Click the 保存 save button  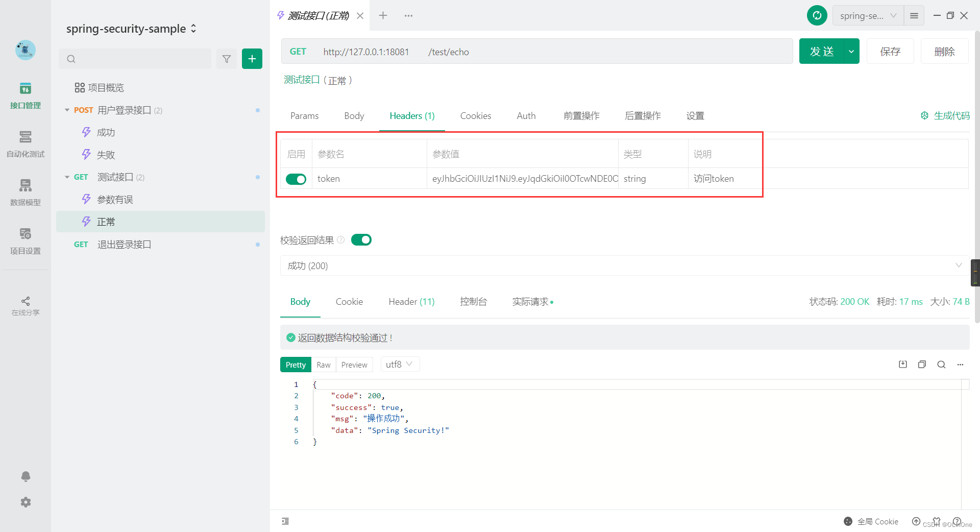coord(890,51)
